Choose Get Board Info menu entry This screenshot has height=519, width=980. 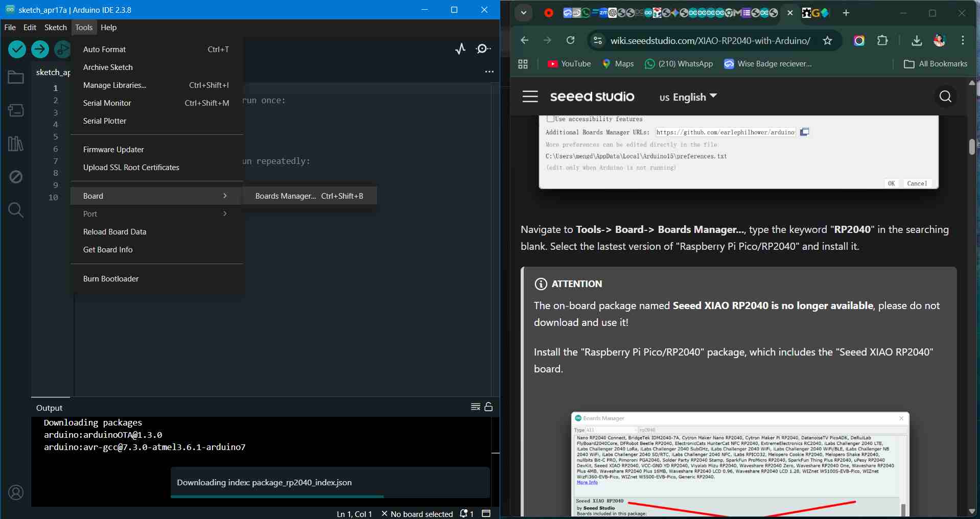click(157, 249)
